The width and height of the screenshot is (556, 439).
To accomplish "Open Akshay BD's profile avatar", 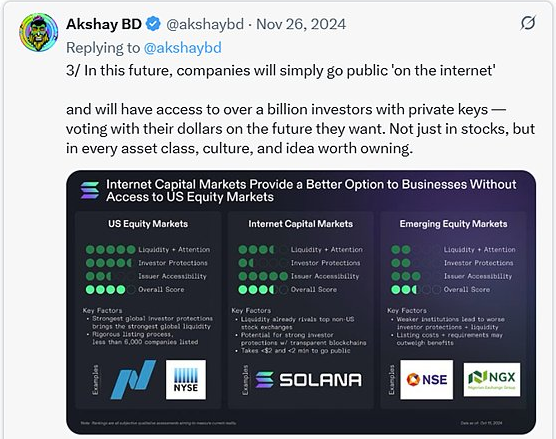I will tap(39, 33).
